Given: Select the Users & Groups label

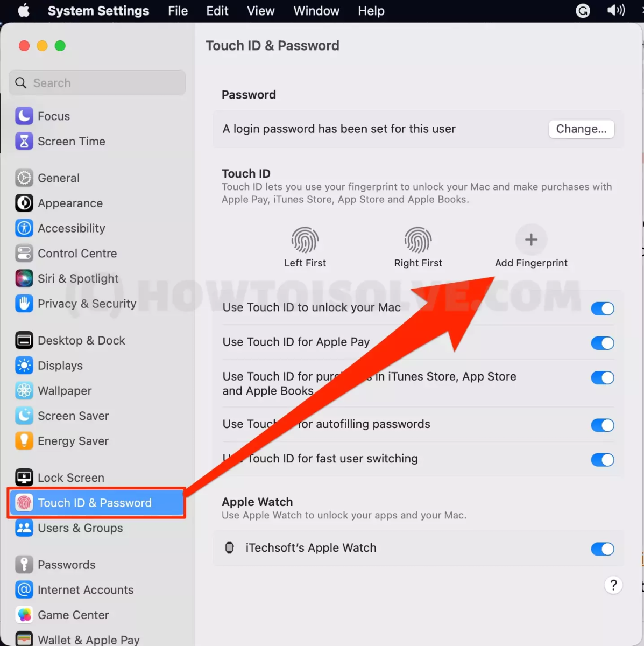Looking at the screenshot, I should [x=80, y=528].
